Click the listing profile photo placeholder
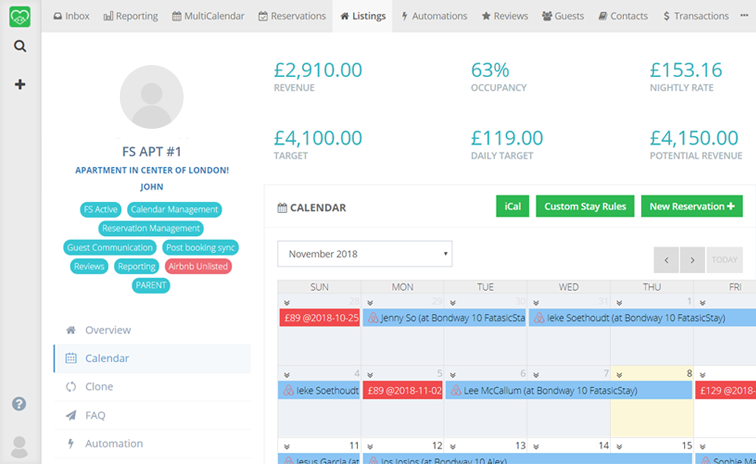Viewport: 756px width, 464px height. [151, 97]
